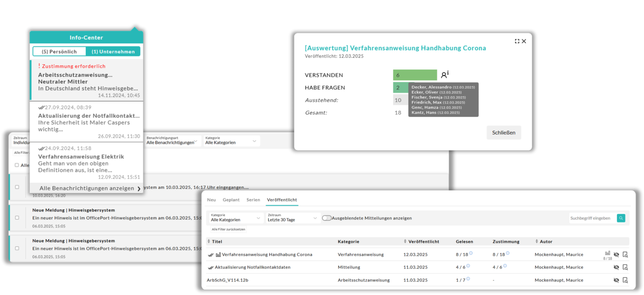Open document preview icon for ArbSchG_V114.12b row

point(625,280)
